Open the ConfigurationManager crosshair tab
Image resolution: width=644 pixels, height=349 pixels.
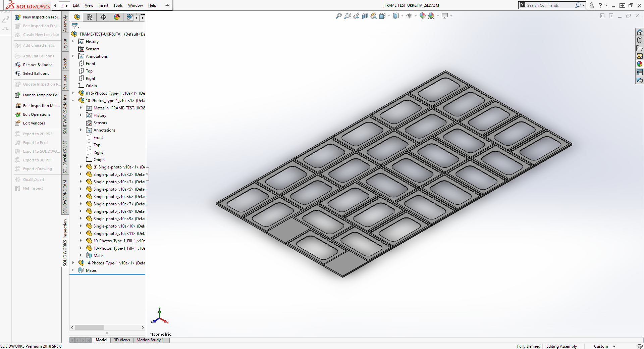(103, 17)
